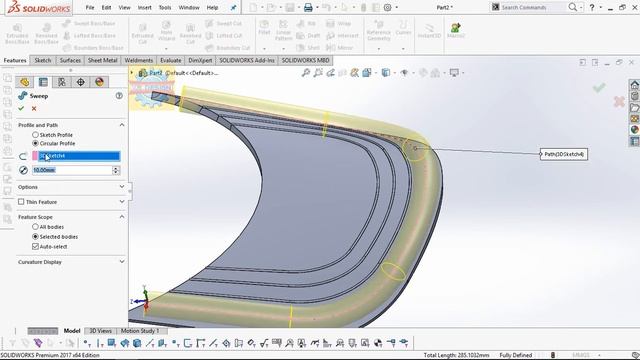Collapse the Profile and Path section

tap(122, 125)
